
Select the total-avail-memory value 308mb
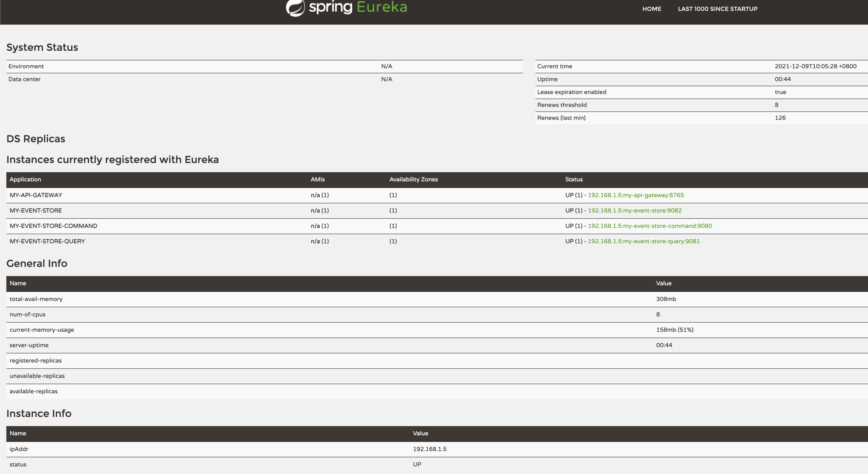coord(666,299)
